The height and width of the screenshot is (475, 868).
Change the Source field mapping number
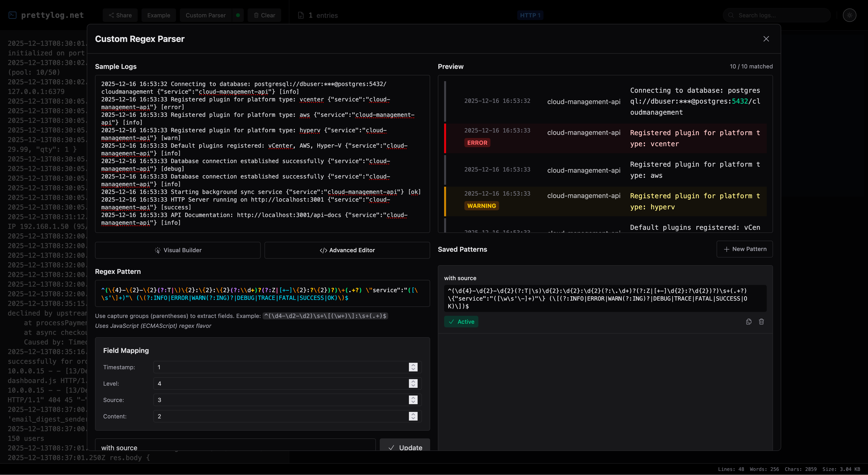click(413, 400)
